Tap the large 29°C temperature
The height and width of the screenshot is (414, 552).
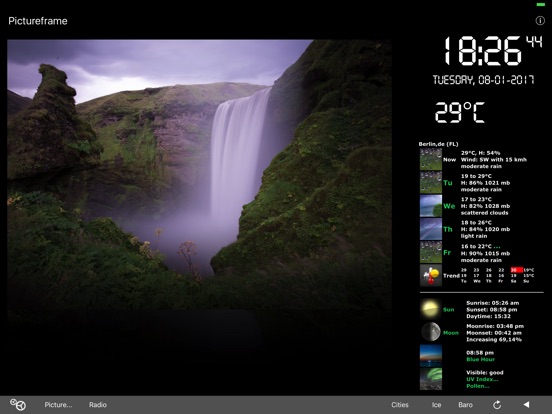[x=460, y=112]
